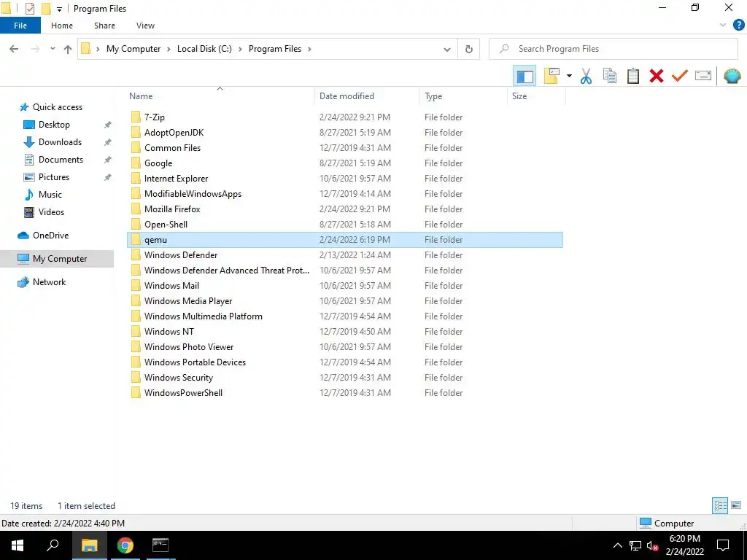Screen dimensions: 747x560
Task: Click the Copy toolbar icon
Action: click(x=610, y=76)
